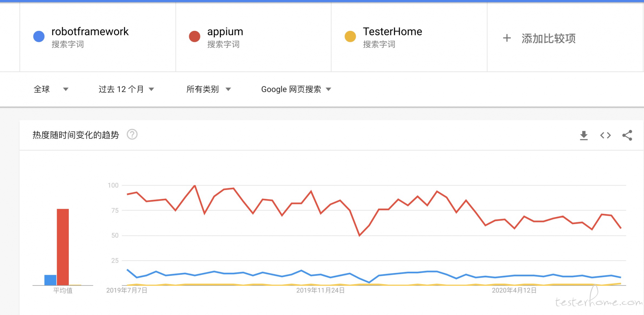Share the trend chart
Screen dimensions: 644x315
(x=627, y=135)
